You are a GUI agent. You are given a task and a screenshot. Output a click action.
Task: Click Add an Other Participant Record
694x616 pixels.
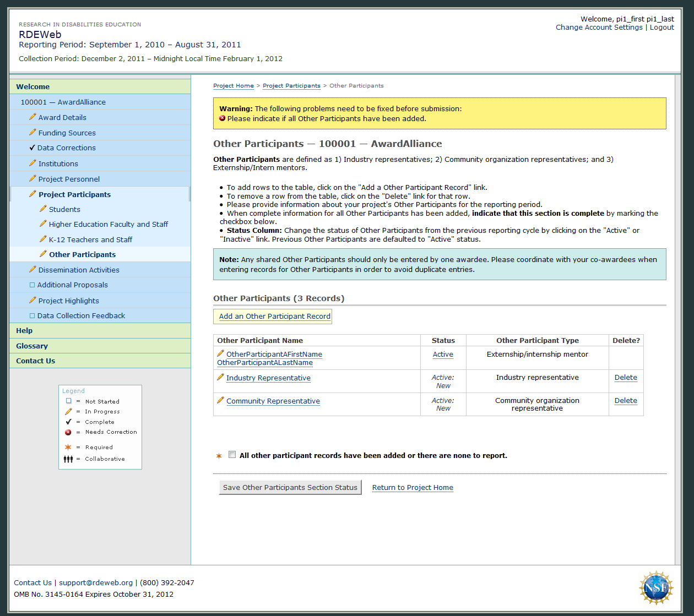pos(274,316)
